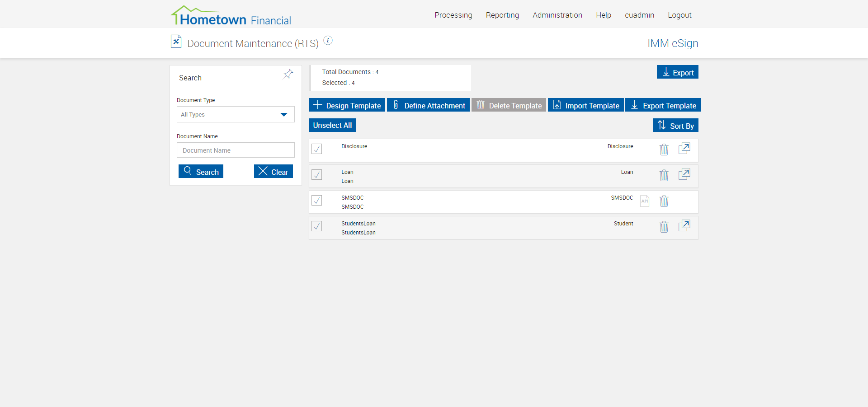The width and height of the screenshot is (868, 407).
Task: Delete the Disclosure document via trash icon
Action: 664,150
